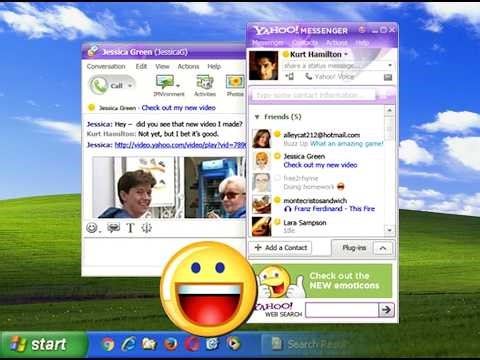The height and width of the screenshot is (360, 480).
Task: Click the Windows Start button
Action: pyautogui.click(x=43, y=344)
